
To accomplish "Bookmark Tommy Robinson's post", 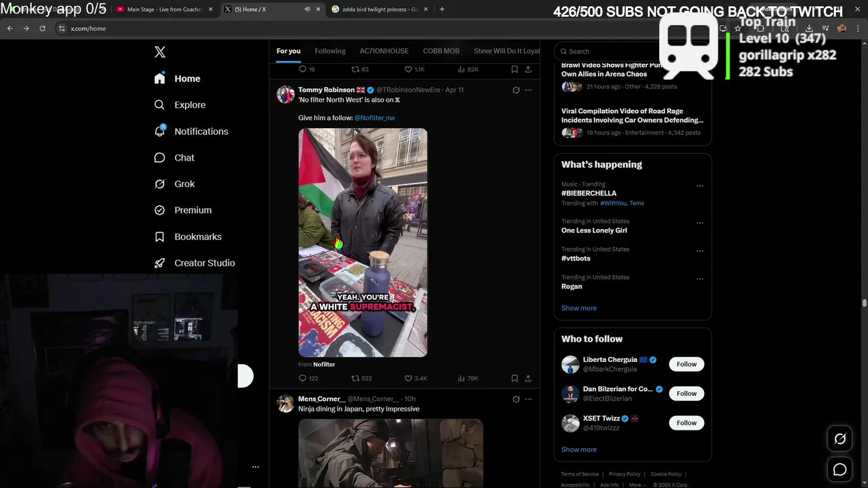I will pos(514,378).
